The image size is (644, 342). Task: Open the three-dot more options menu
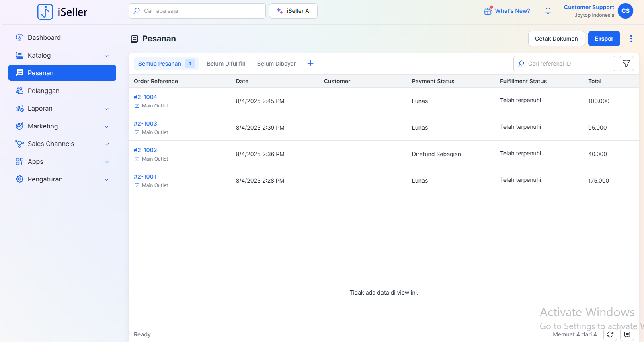pos(631,39)
